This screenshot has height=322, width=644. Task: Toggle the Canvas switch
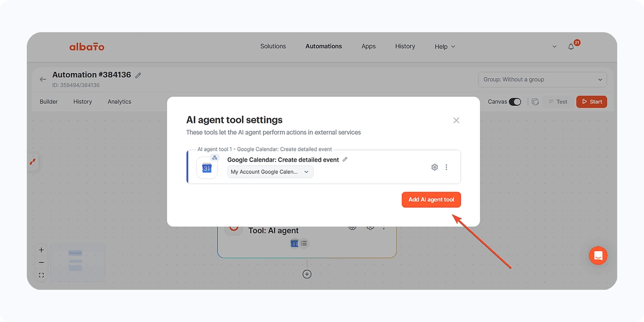[515, 101]
